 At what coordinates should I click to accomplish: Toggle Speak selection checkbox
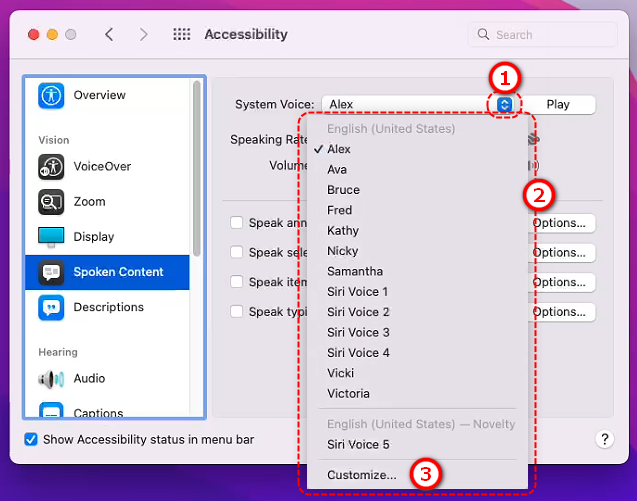pyautogui.click(x=236, y=252)
